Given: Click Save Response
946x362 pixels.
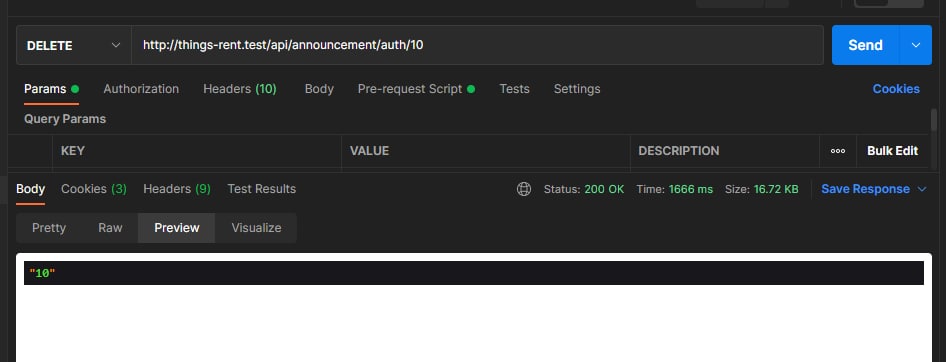Looking at the screenshot, I should 865,189.
